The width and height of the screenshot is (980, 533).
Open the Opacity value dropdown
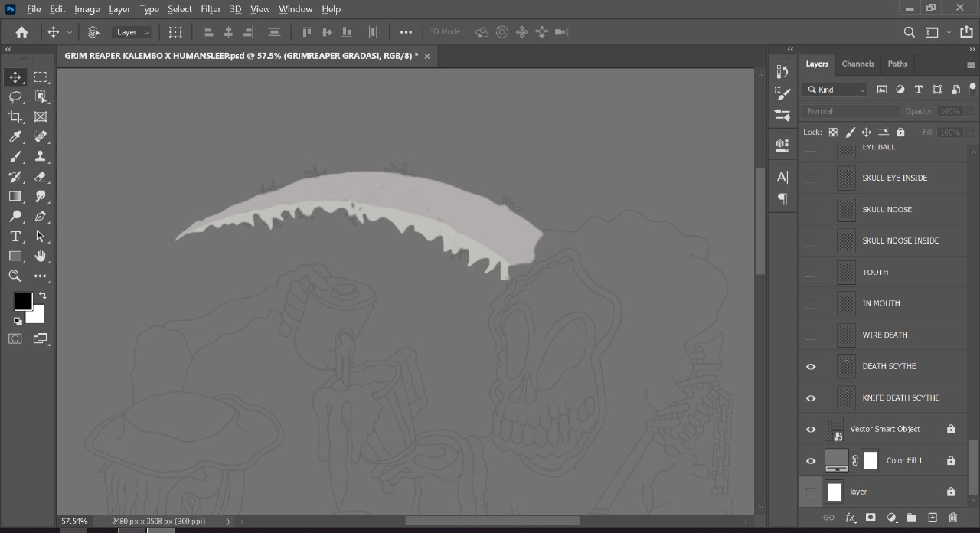click(x=970, y=111)
